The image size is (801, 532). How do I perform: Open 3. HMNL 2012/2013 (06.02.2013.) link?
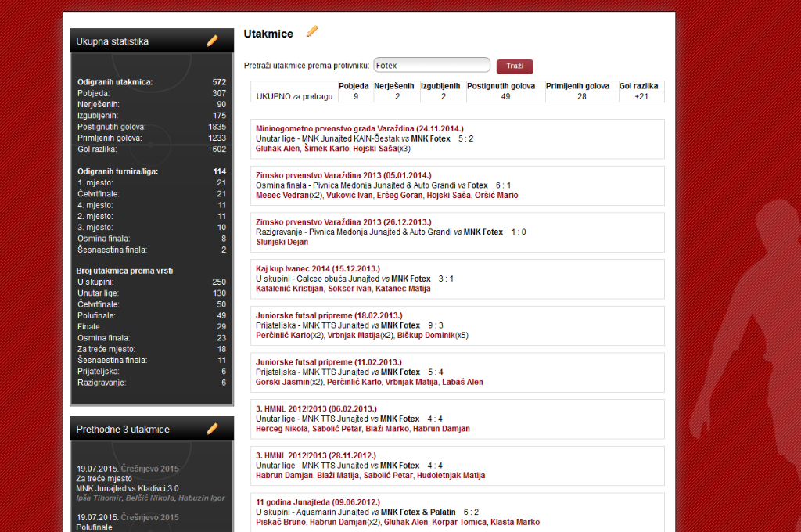[316, 409]
